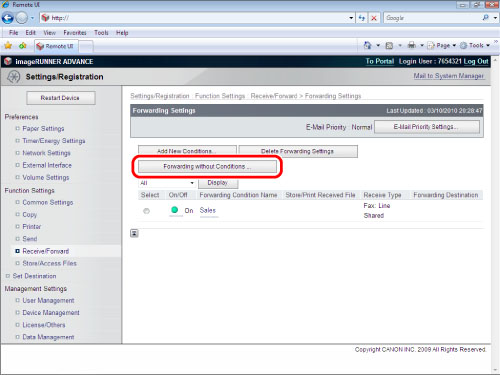The image size is (500, 375).
Task: Open the Tools menu in menu bar
Action: [x=101, y=33]
